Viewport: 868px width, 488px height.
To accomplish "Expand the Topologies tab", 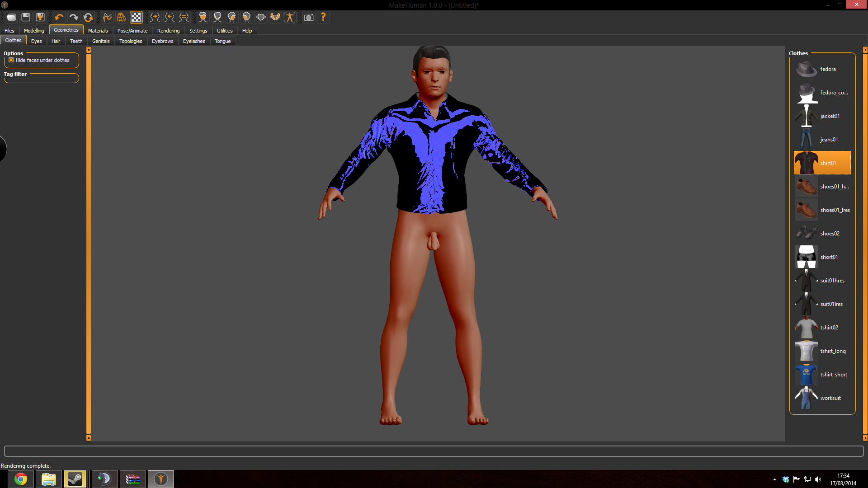I will click(131, 41).
